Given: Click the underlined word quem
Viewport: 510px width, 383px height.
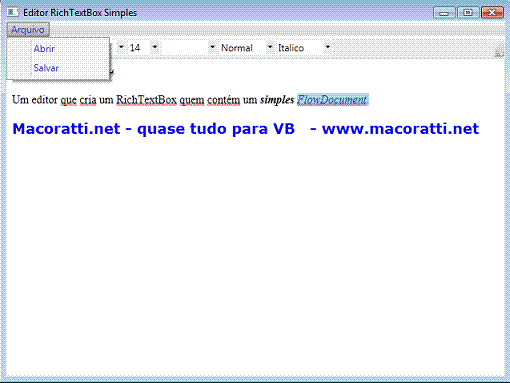Looking at the screenshot, I should point(192,100).
